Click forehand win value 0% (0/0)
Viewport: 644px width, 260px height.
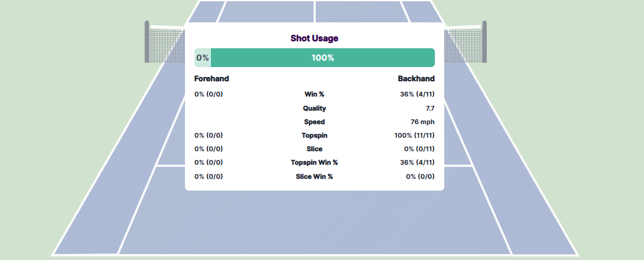209,94
